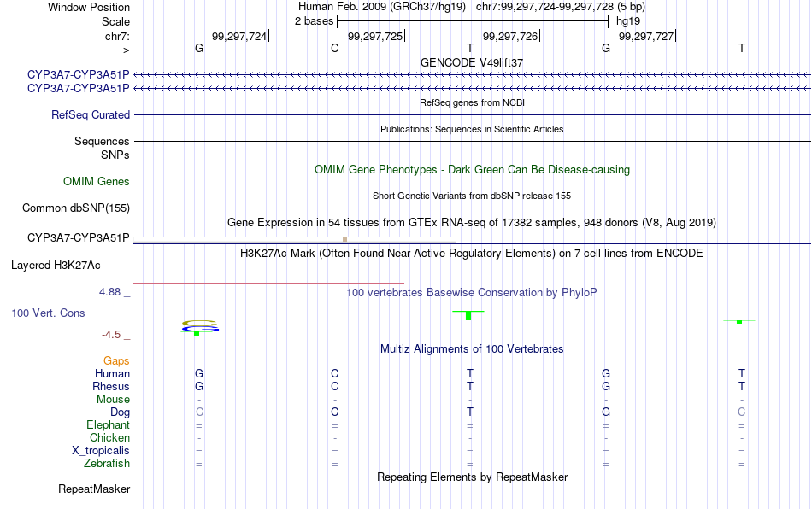This screenshot has height=509, width=812.
Task: Click the chr7: base position label
Action: coord(117,36)
